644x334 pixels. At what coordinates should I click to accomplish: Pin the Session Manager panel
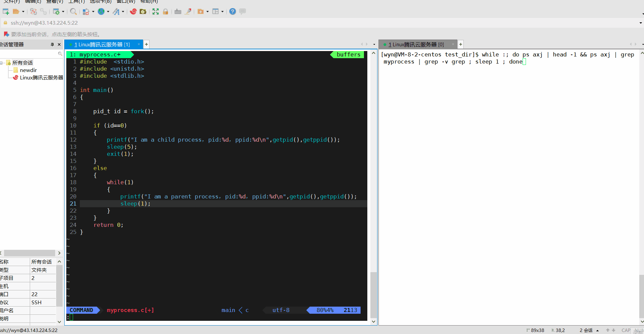coord(52,45)
